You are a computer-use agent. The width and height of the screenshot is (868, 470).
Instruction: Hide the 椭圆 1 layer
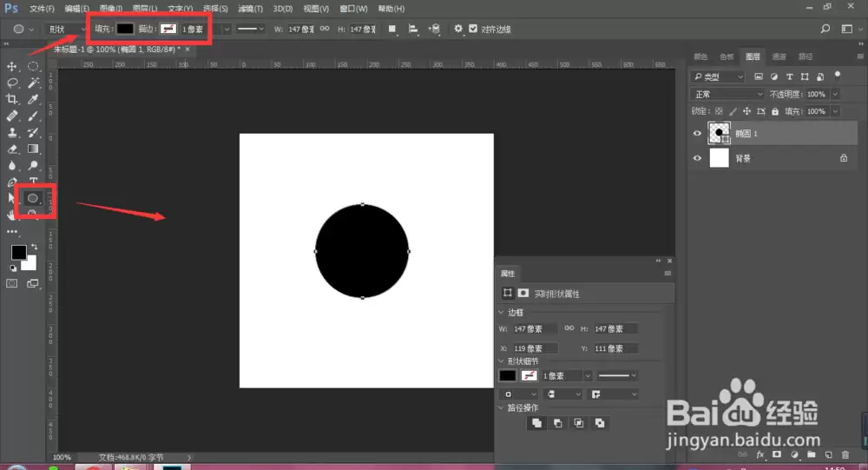[x=697, y=134]
